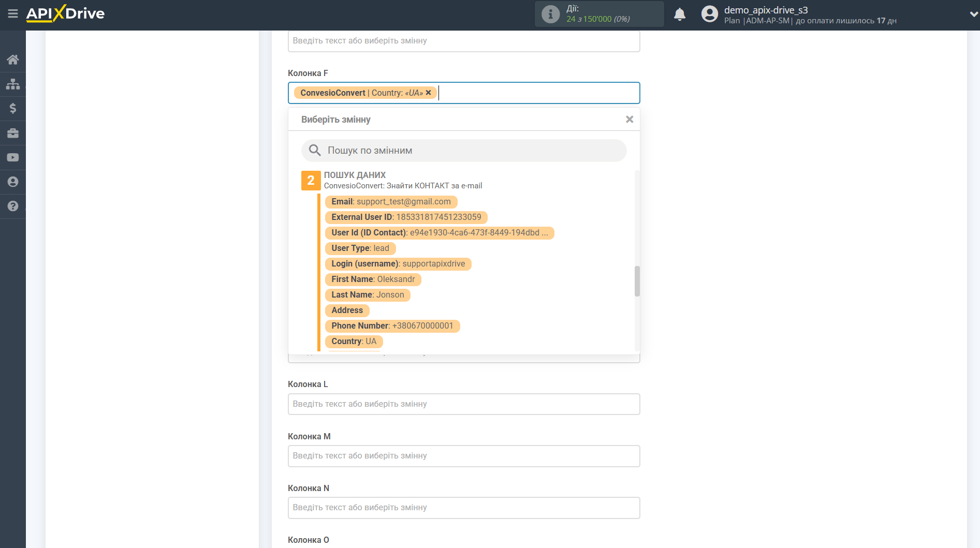Choose the First Name Oleksandr variable
Image resolution: width=980 pixels, height=548 pixels.
coord(373,279)
